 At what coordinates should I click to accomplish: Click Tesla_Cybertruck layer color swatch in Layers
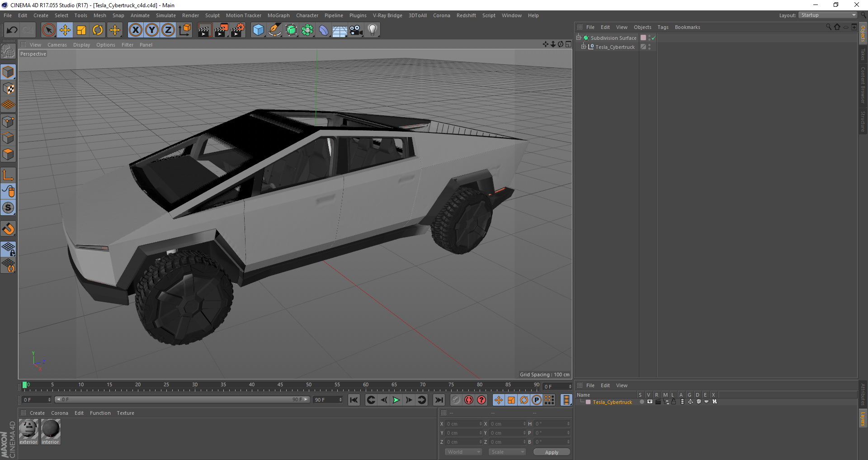click(x=588, y=402)
